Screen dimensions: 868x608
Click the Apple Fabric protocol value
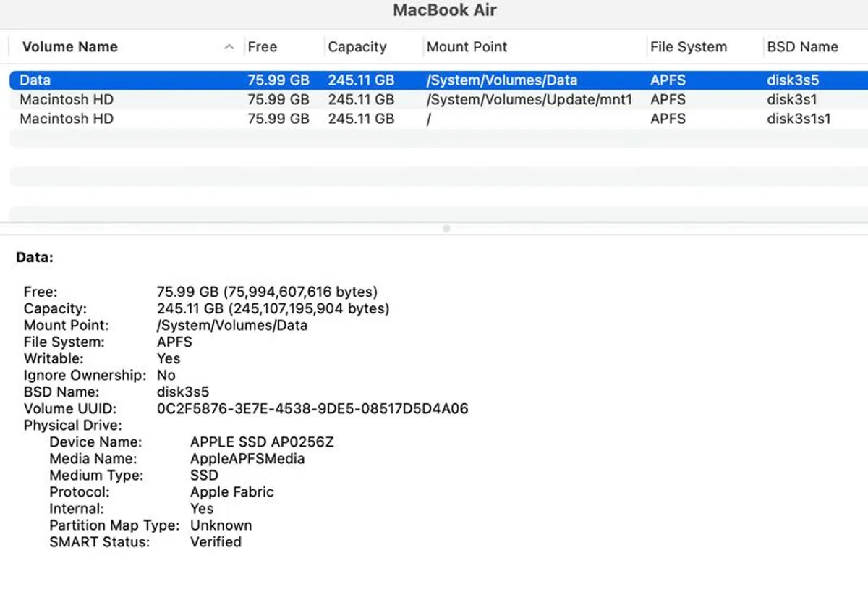231,492
